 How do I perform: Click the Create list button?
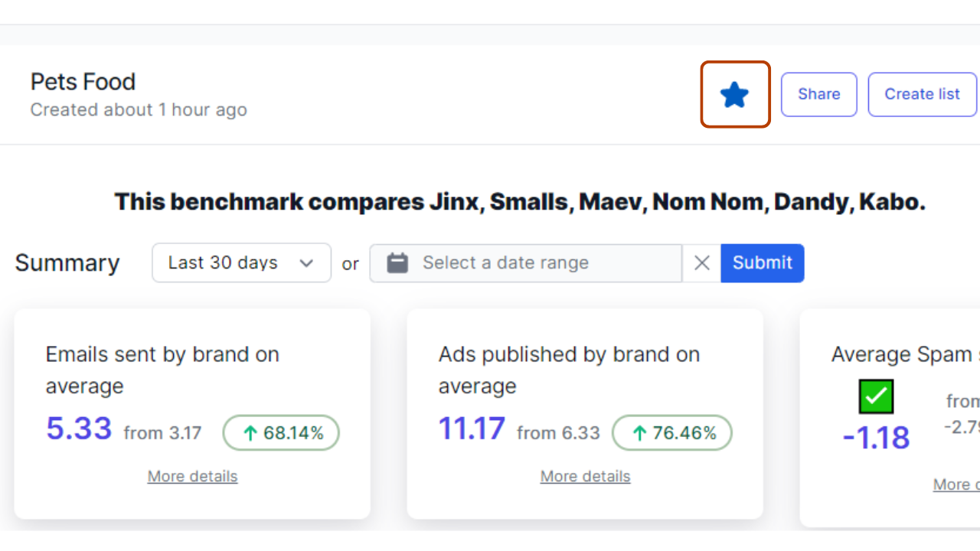click(x=922, y=94)
